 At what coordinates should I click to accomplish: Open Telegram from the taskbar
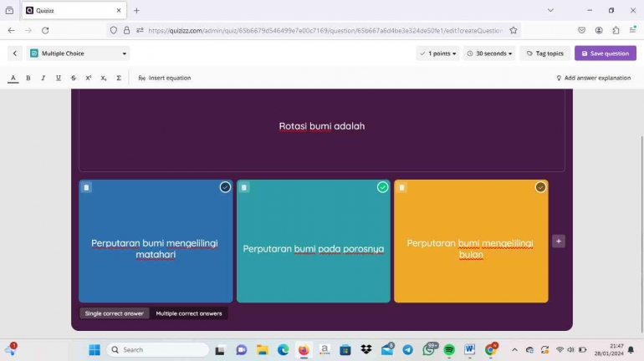[x=407, y=350]
